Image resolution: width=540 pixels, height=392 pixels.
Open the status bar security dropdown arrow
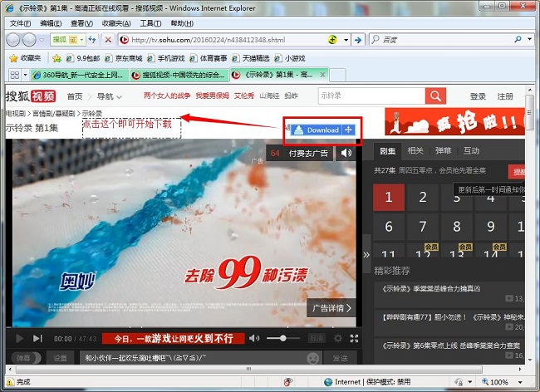pos(470,382)
